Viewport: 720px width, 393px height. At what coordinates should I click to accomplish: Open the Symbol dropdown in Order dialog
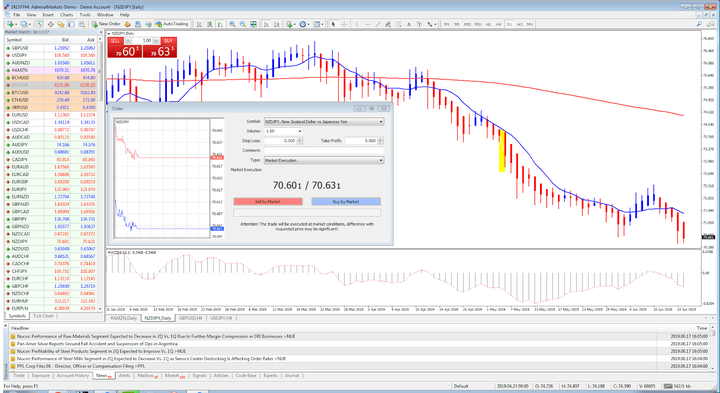[x=324, y=122]
